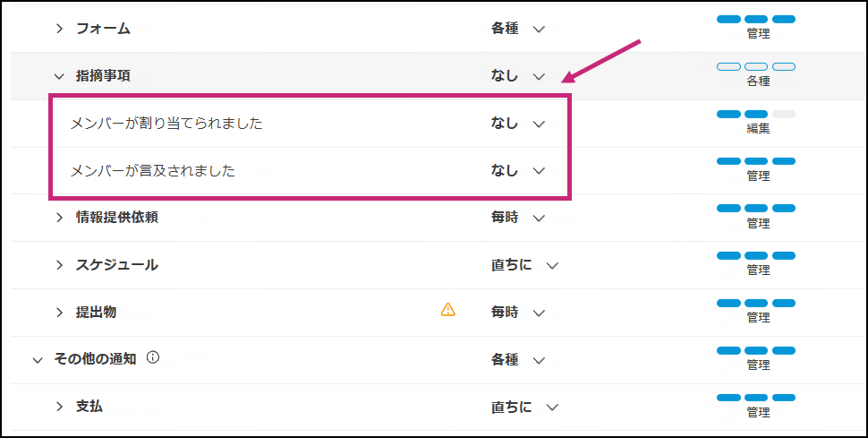
Task: Expand the 支払 row chevron
Action: coord(60,407)
